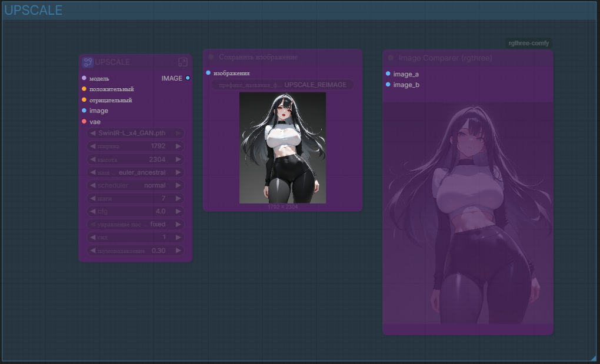Toggle collapse dot on Image Comparer node
600x364 pixels.
[391, 58]
